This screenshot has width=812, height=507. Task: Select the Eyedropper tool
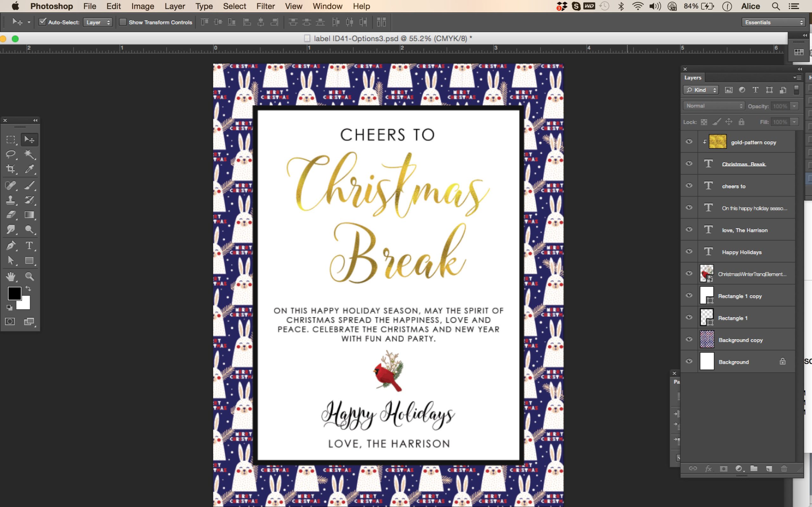tap(29, 169)
